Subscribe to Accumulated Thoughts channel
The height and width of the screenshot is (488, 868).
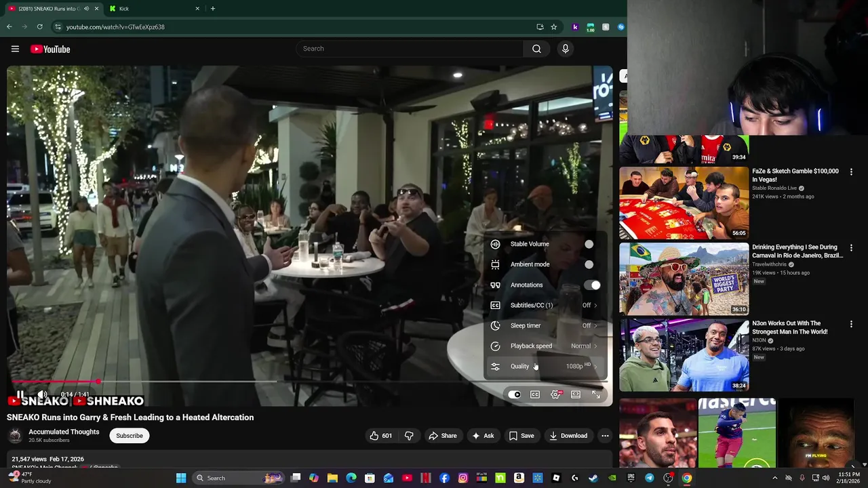129,436
